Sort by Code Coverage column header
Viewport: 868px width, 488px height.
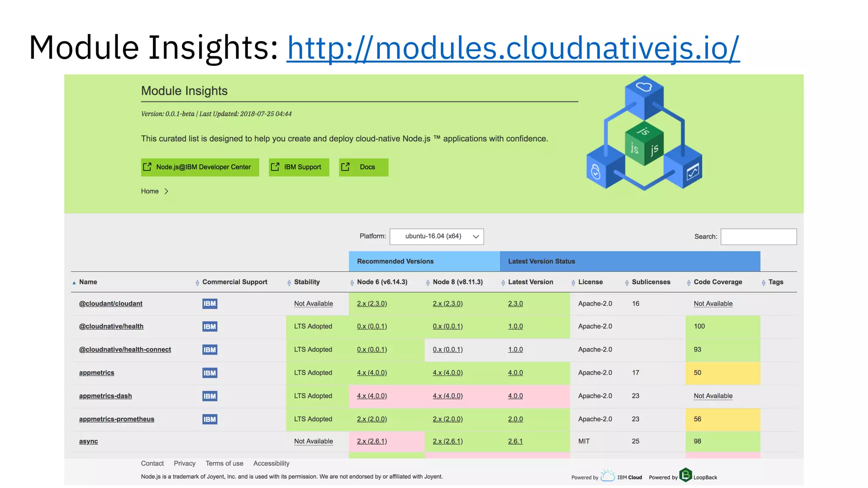pyautogui.click(x=718, y=282)
